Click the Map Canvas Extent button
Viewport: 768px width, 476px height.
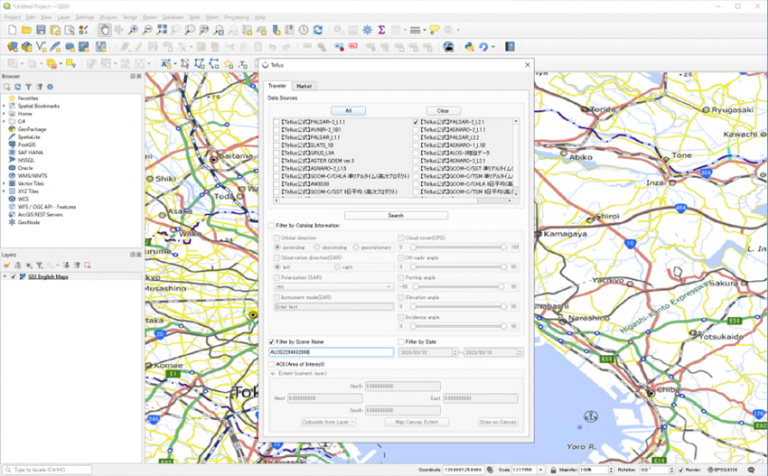[x=417, y=422]
